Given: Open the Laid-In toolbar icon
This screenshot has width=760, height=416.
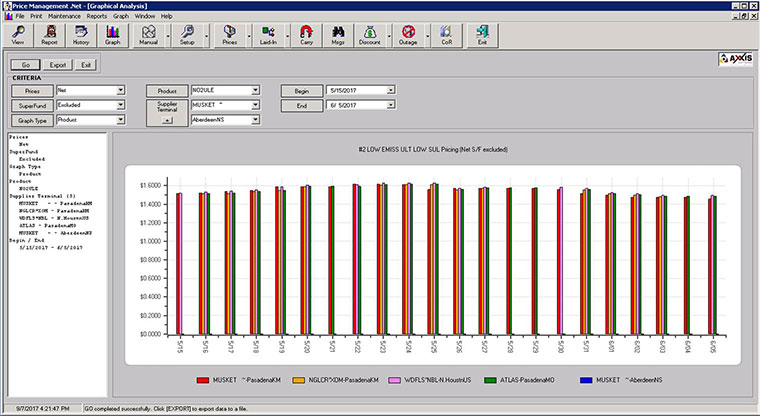Looking at the screenshot, I should [268, 35].
